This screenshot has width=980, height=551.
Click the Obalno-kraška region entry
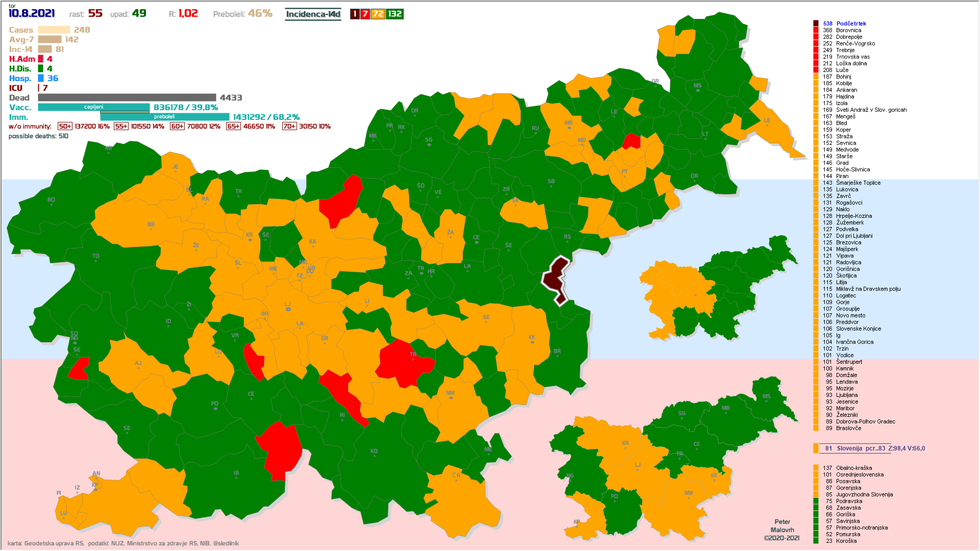point(853,468)
